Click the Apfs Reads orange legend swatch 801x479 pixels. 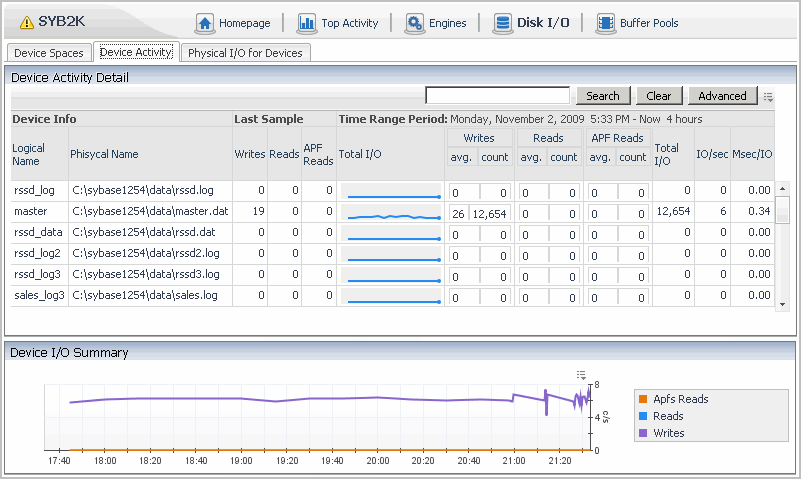point(643,399)
